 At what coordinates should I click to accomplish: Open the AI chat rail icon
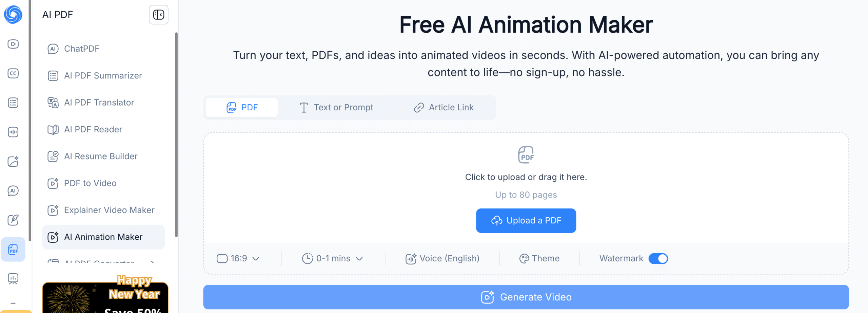click(13, 191)
